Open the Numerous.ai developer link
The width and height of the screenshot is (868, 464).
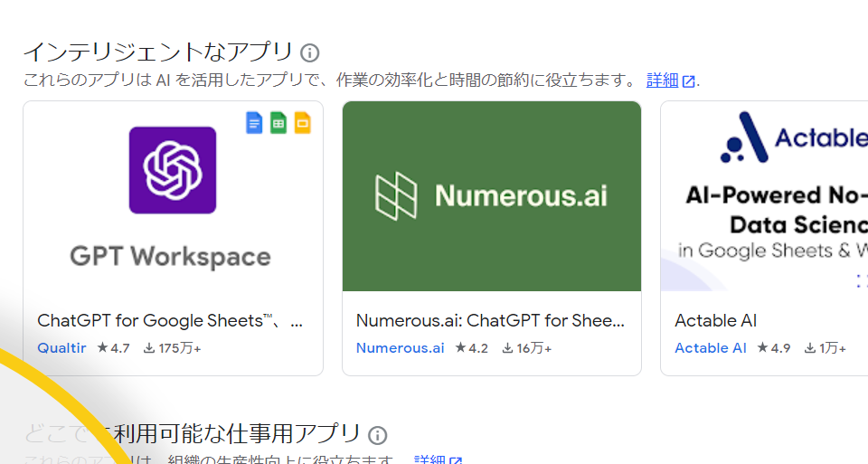[400, 348]
